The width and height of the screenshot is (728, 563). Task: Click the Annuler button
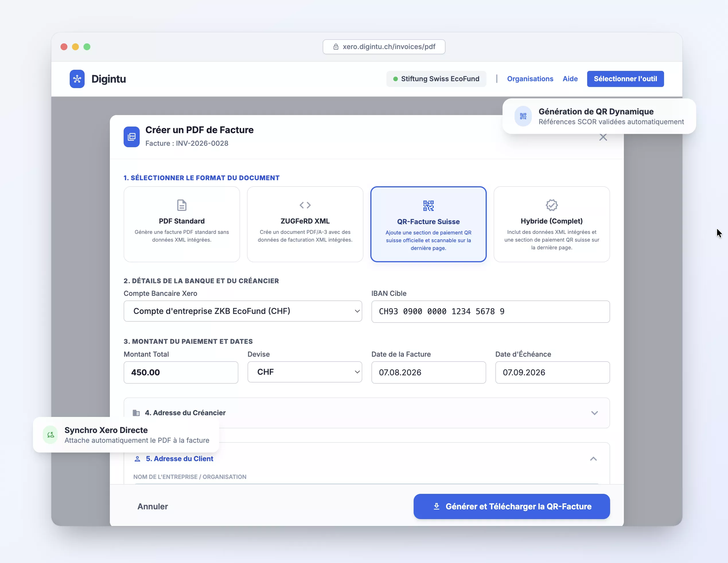click(153, 506)
